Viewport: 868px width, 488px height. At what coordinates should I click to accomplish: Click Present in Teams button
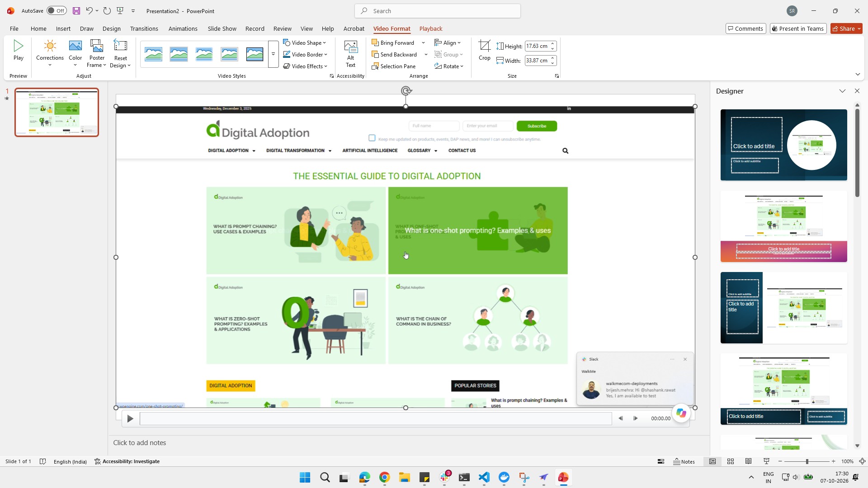pyautogui.click(x=798, y=28)
